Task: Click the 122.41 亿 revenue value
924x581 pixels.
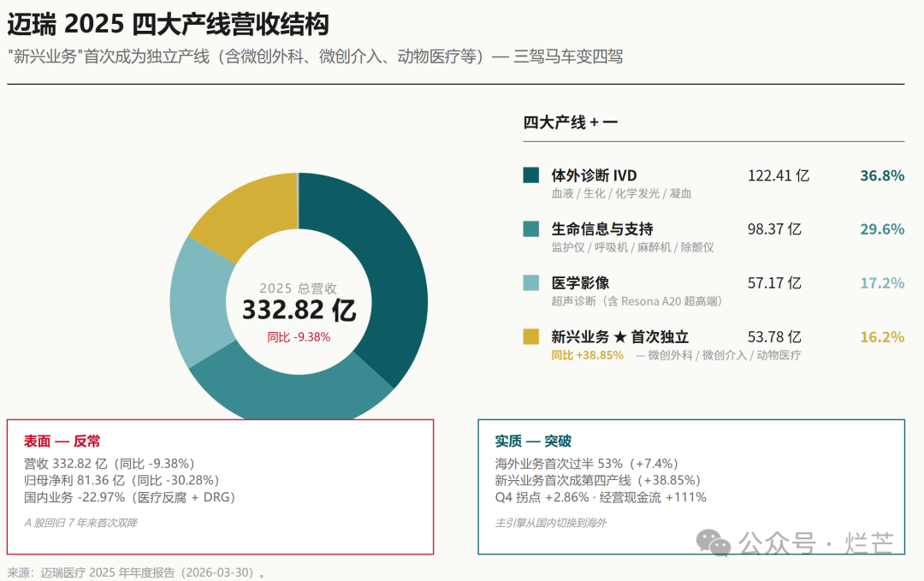Action: 779,175
